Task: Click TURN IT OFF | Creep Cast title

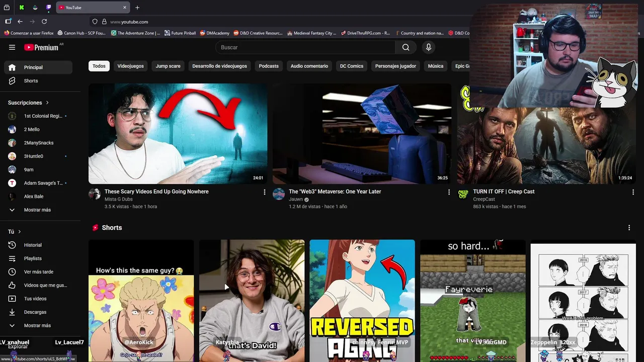Action: point(504,192)
